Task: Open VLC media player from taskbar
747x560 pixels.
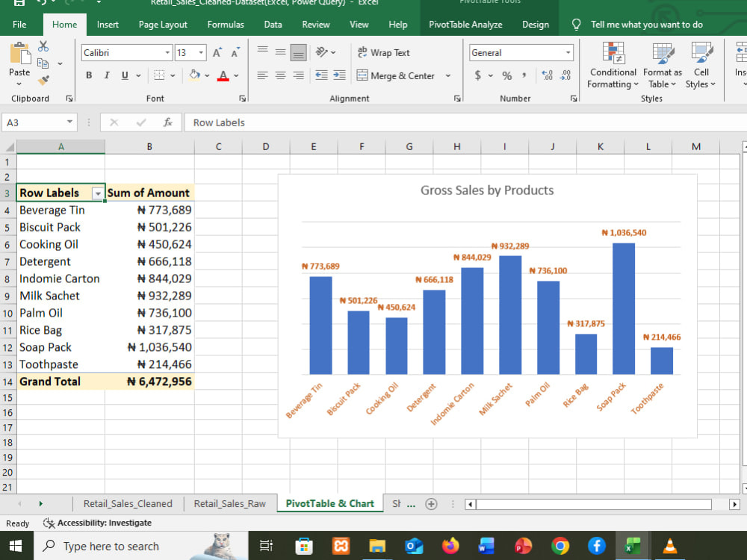Action: [x=670, y=546]
